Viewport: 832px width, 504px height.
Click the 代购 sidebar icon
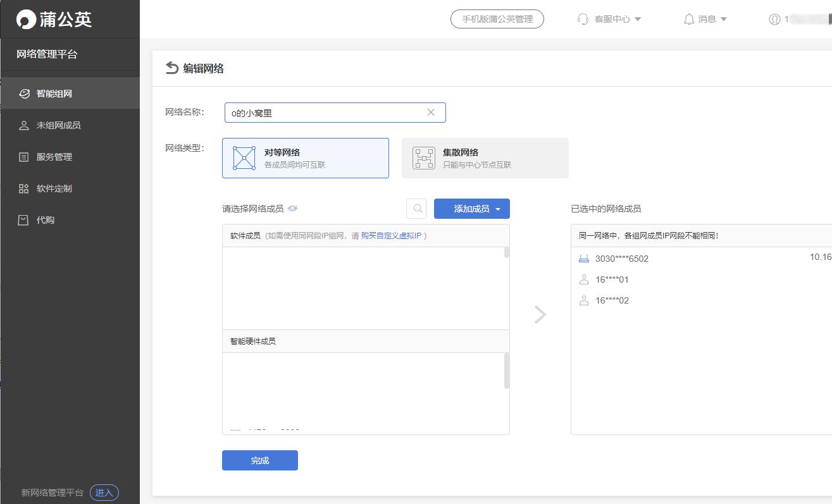click(23, 219)
